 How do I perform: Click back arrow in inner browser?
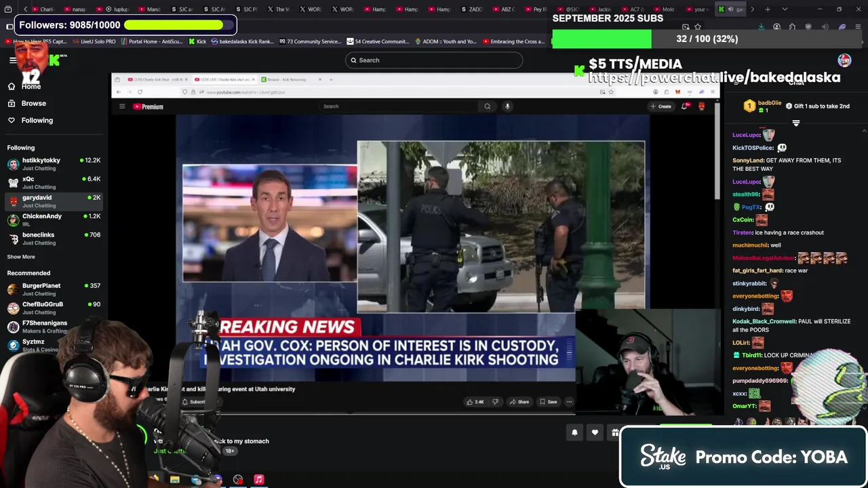click(x=119, y=91)
